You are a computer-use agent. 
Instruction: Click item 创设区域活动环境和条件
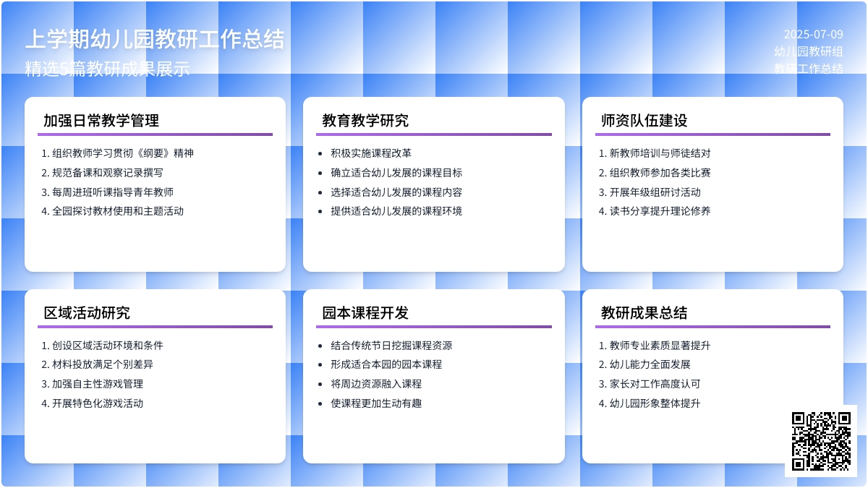108,346
